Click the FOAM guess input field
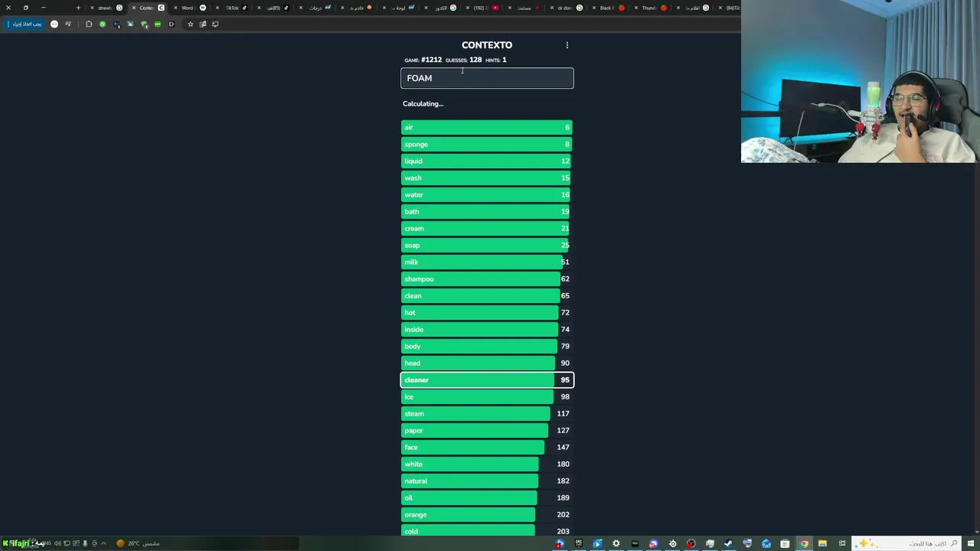The height and width of the screenshot is (551, 980). [x=487, y=78]
